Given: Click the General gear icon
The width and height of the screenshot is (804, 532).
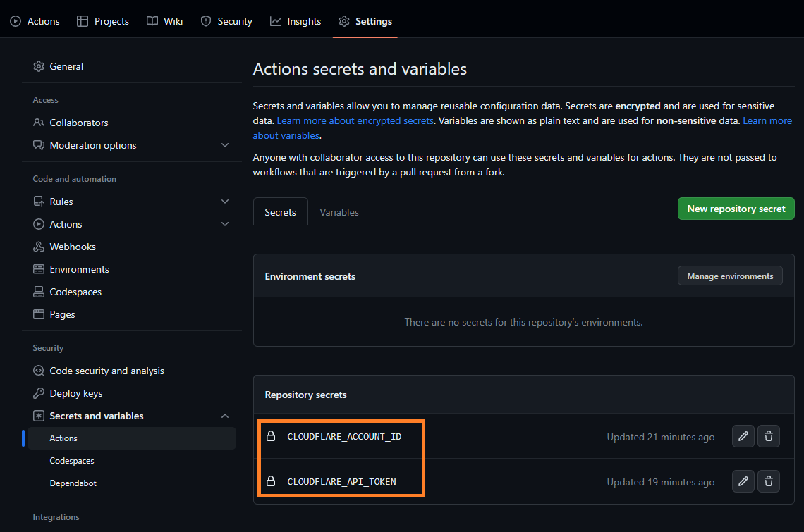Looking at the screenshot, I should click(x=39, y=66).
